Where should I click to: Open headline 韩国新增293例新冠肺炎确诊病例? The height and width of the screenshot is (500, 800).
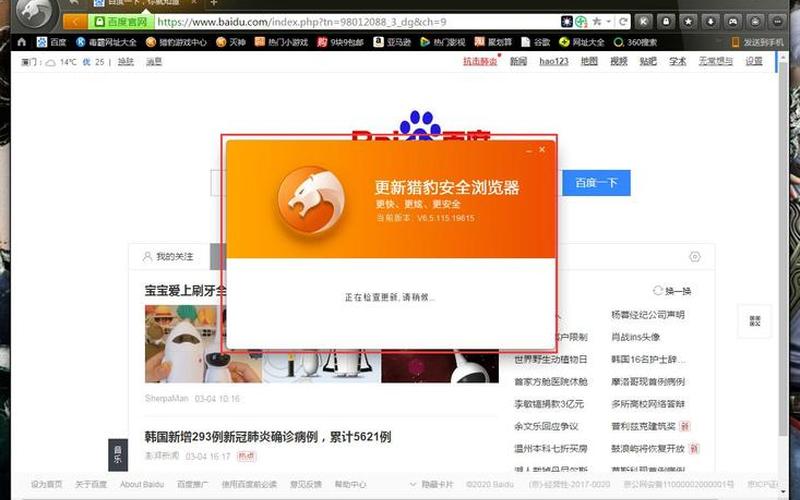click(268, 437)
